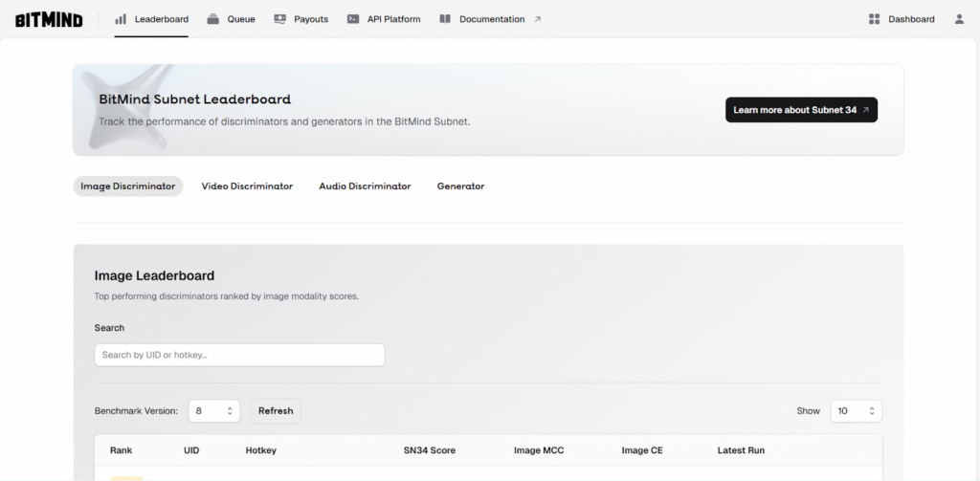Image resolution: width=980 pixels, height=481 pixels.
Task: Open the Dashboard grid icon
Action: click(874, 19)
